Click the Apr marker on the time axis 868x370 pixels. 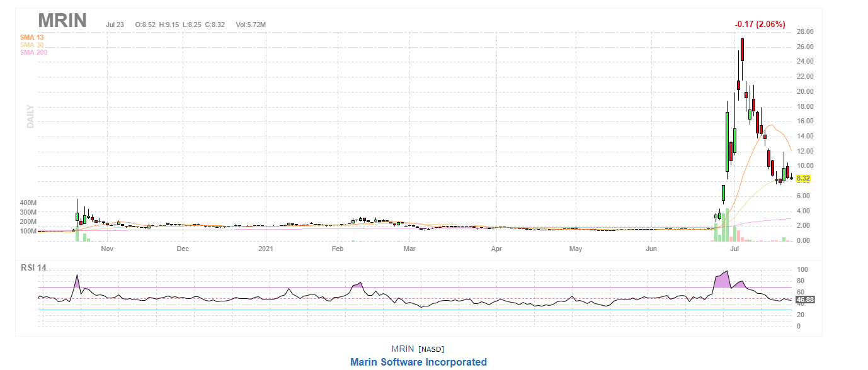point(496,249)
